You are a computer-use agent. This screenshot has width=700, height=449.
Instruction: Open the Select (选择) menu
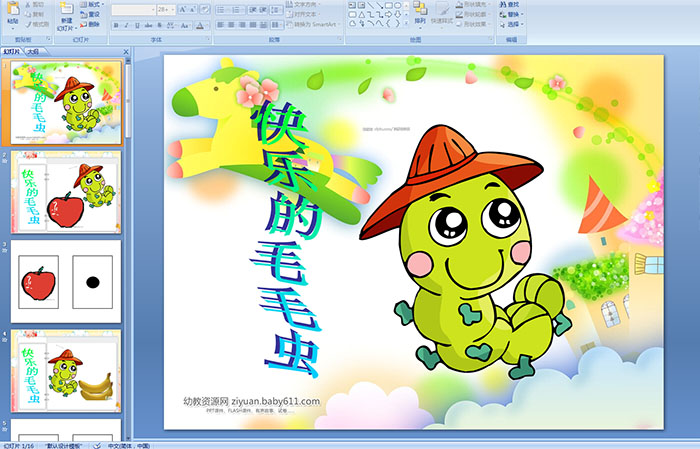511,24
